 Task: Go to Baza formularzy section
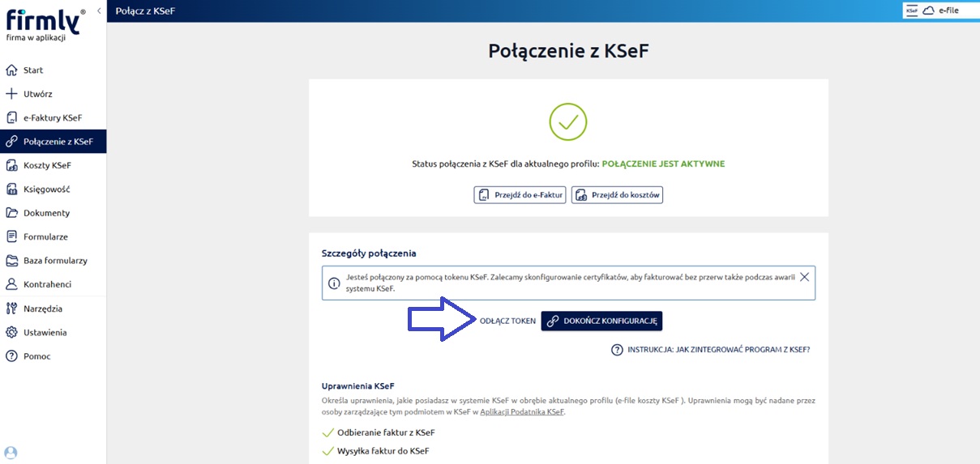click(x=55, y=261)
